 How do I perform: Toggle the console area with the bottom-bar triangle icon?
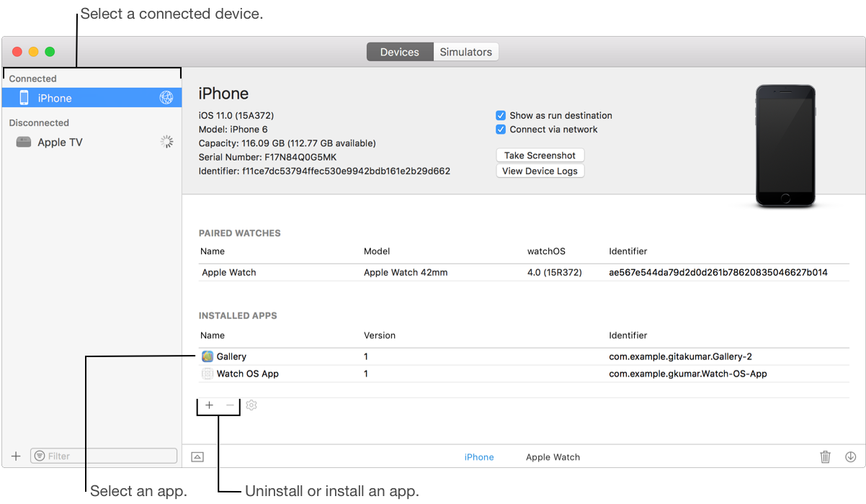[x=197, y=456]
